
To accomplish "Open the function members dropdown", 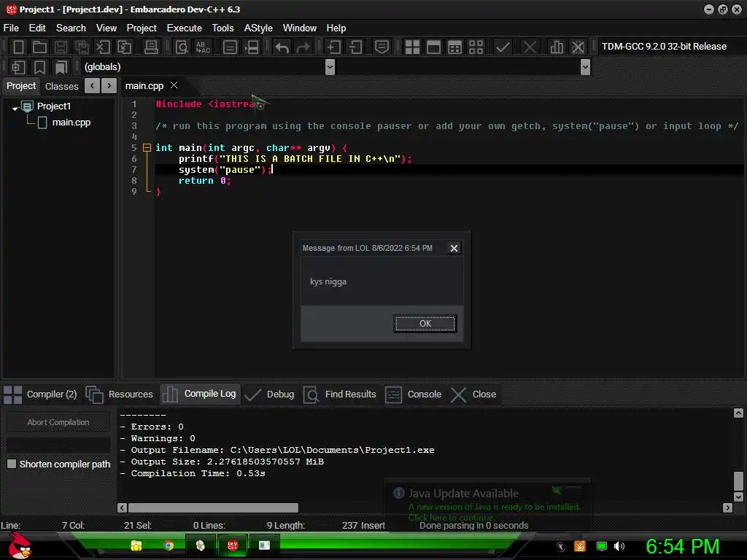I will 586,67.
